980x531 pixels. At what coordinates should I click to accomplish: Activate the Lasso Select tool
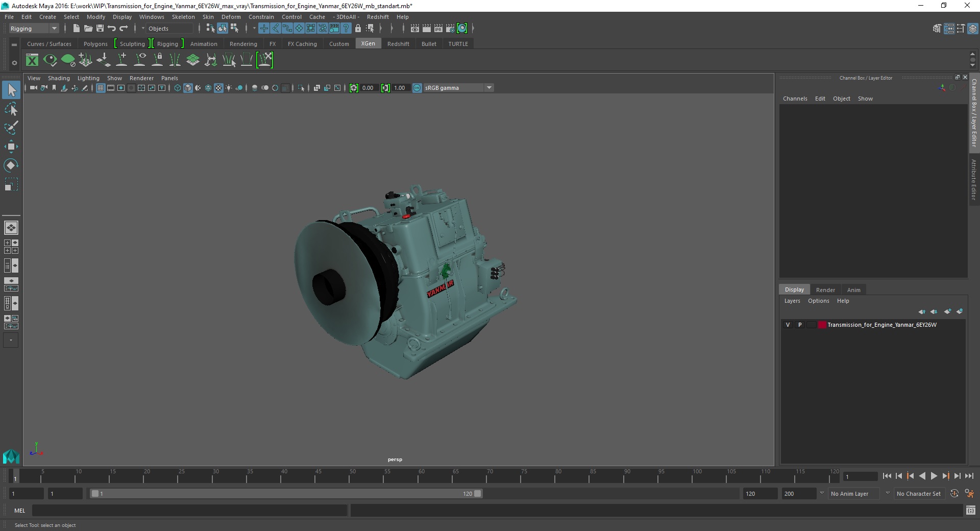11,109
